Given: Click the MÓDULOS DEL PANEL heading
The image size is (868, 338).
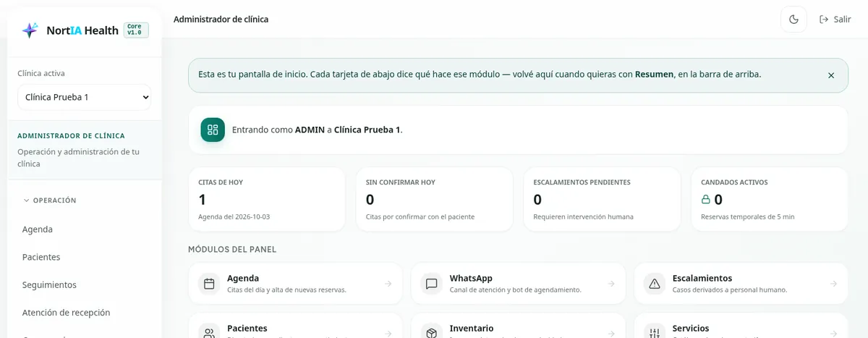Looking at the screenshot, I should point(232,249).
